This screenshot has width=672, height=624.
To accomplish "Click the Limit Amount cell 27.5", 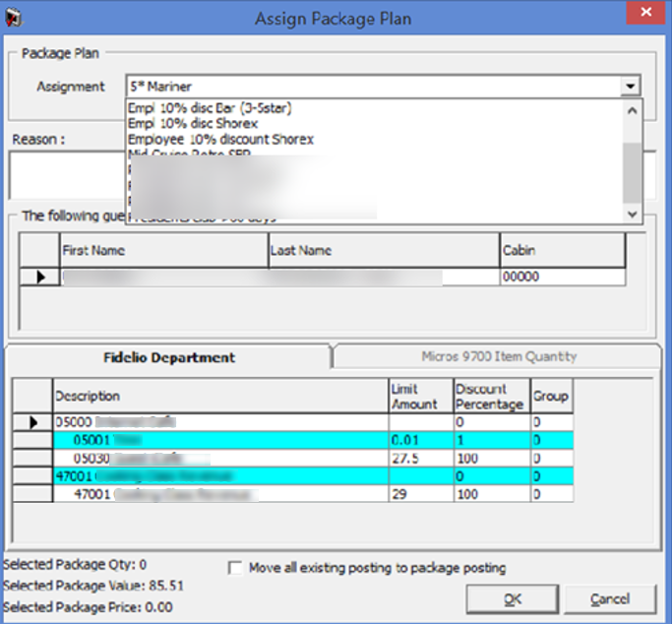I will click(421, 458).
